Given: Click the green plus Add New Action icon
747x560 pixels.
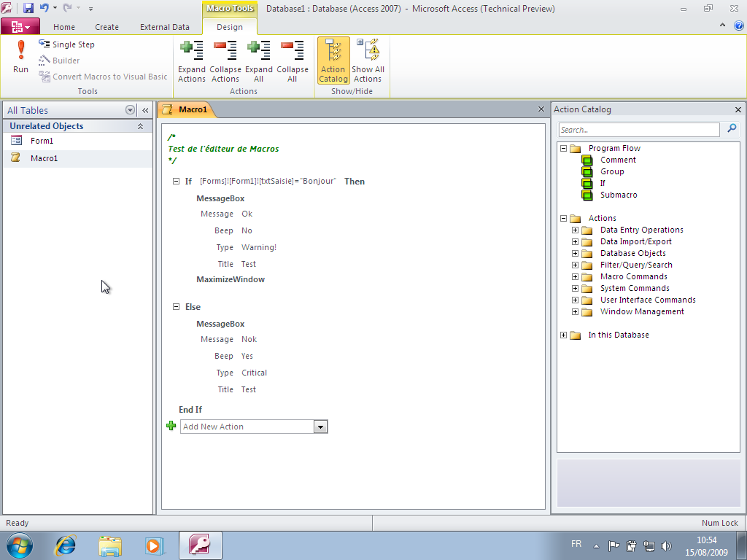Looking at the screenshot, I should (171, 426).
